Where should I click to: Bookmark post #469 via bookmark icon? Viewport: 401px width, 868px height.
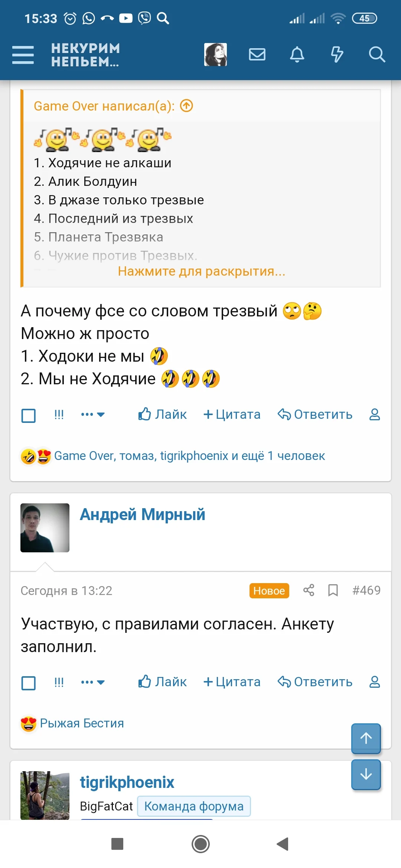(x=333, y=591)
